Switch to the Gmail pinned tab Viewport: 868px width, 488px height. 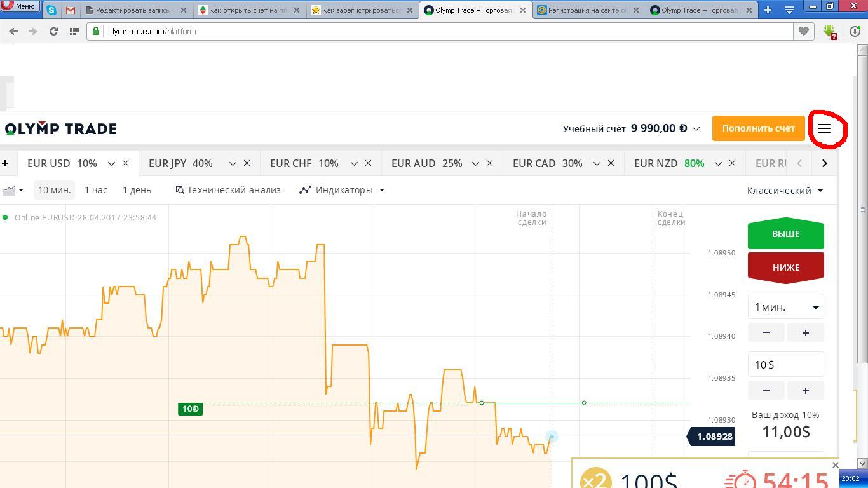point(71,10)
